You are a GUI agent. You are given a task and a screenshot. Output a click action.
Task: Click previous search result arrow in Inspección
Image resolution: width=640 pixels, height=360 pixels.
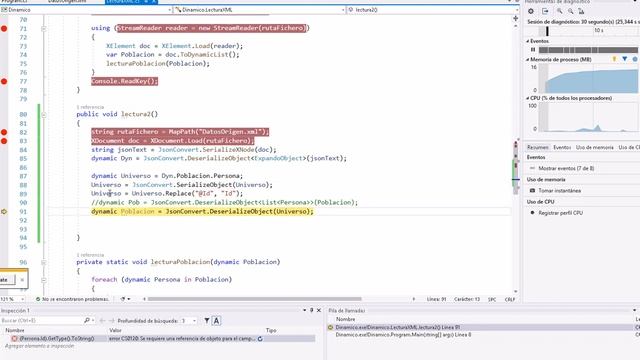(102, 321)
